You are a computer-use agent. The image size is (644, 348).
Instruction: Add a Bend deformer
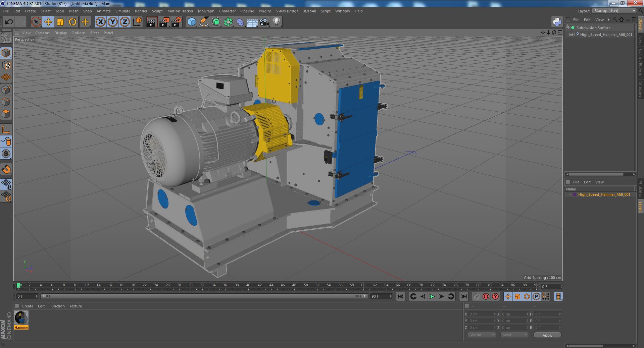pyautogui.click(x=240, y=22)
